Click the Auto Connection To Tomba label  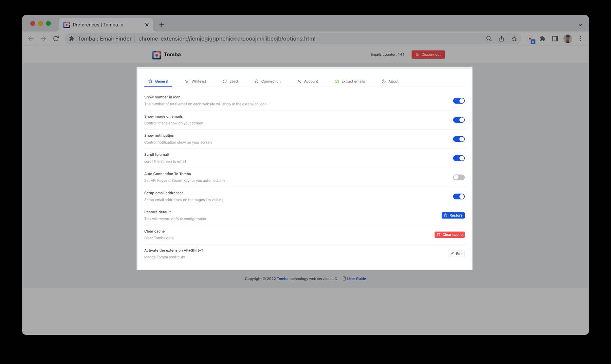[168, 174]
